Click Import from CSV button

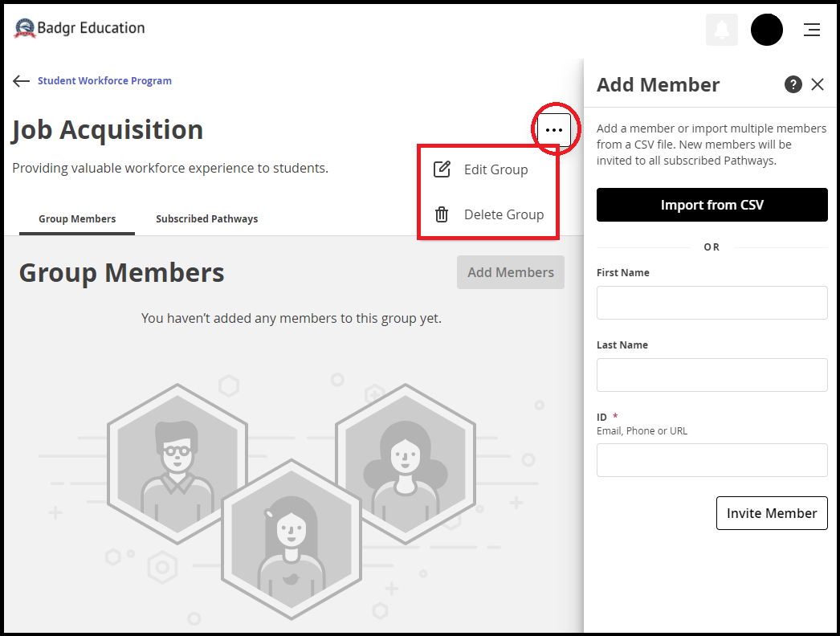pos(712,205)
